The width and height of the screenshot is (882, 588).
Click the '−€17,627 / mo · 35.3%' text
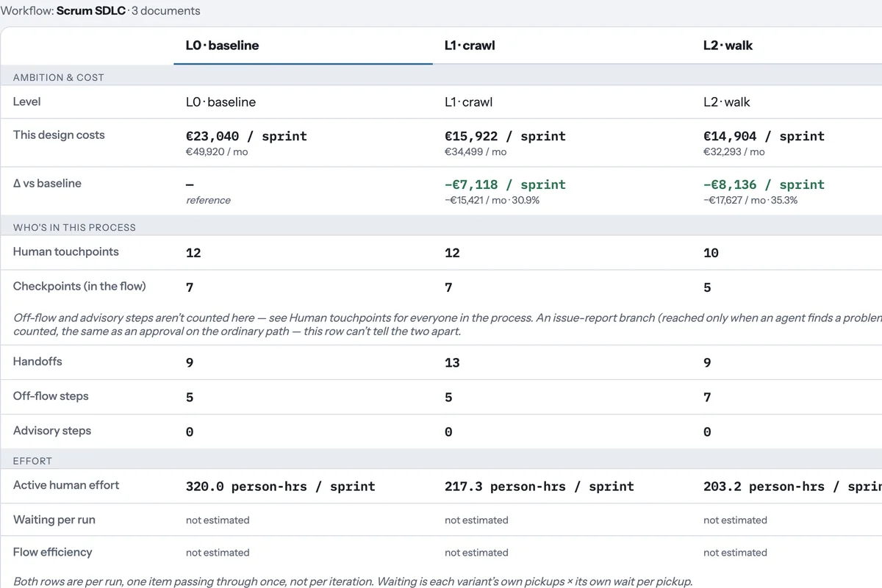coord(750,201)
